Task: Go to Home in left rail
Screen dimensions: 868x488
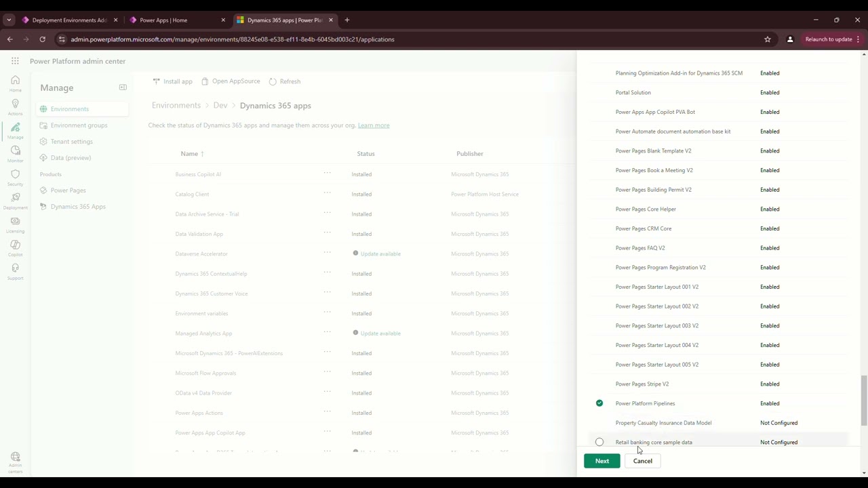Action: (15, 83)
